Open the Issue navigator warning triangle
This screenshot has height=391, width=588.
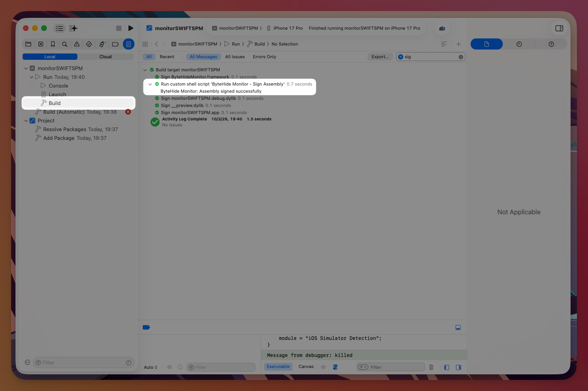[x=77, y=44]
